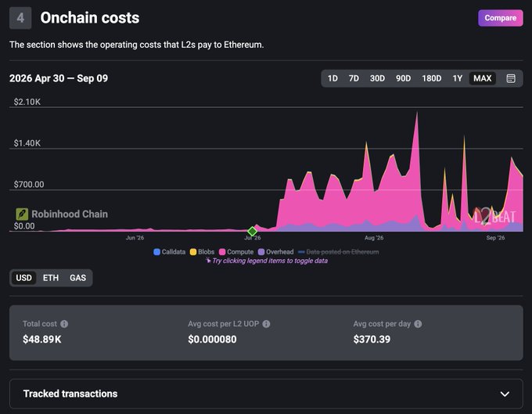Toggle Compute series in chart legend
This screenshot has height=414, width=532.
236,252
